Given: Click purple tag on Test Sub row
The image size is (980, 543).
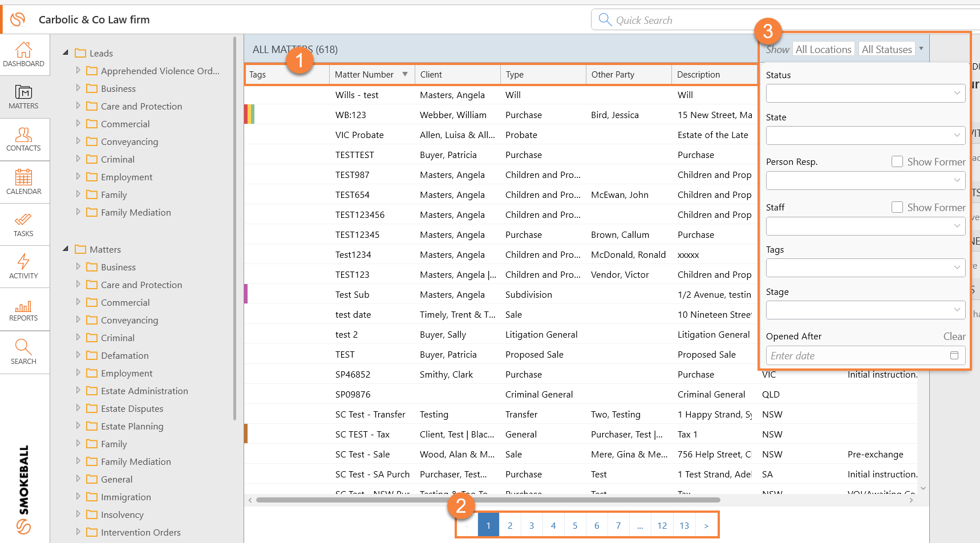Looking at the screenshot, I should pos(246,294).
